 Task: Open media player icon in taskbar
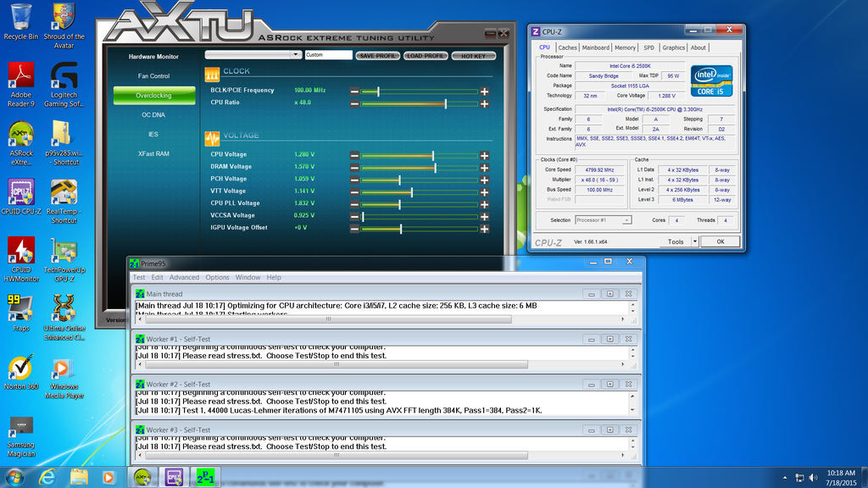tap(109, 477)
